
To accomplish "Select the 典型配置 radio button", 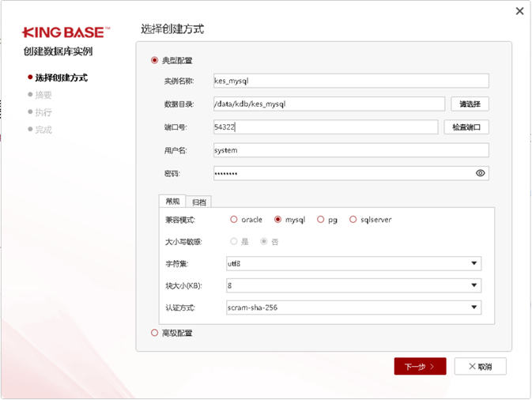I will click(x=154, y=60).
